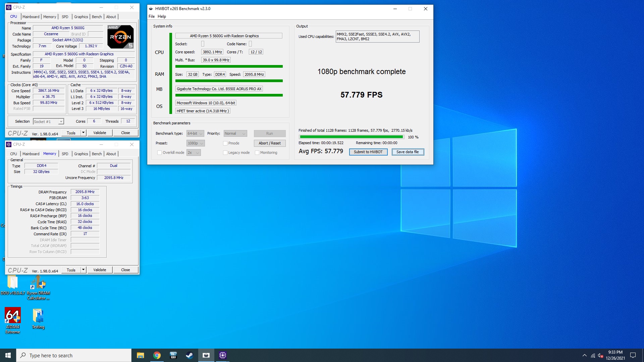The height and width of the screenshot is (362, 644).
Task: Toggle the Overkill mode checkbox
Action: tap(160, 153)
